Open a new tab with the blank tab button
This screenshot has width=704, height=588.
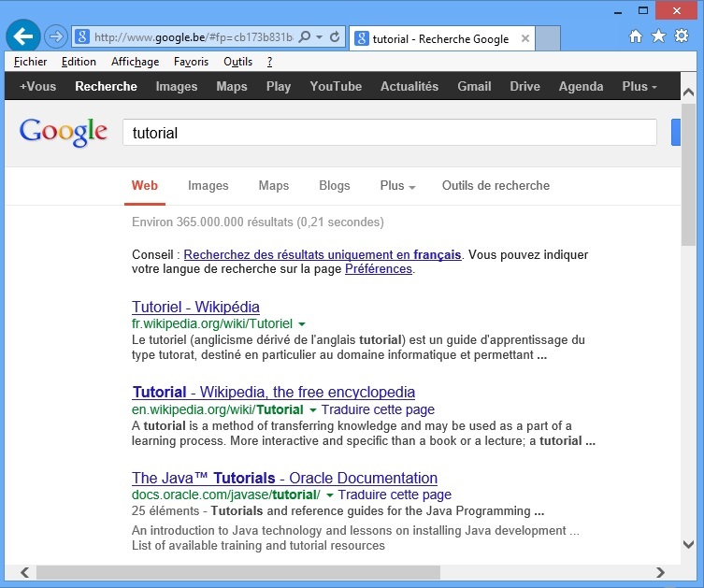coord(548,38)
